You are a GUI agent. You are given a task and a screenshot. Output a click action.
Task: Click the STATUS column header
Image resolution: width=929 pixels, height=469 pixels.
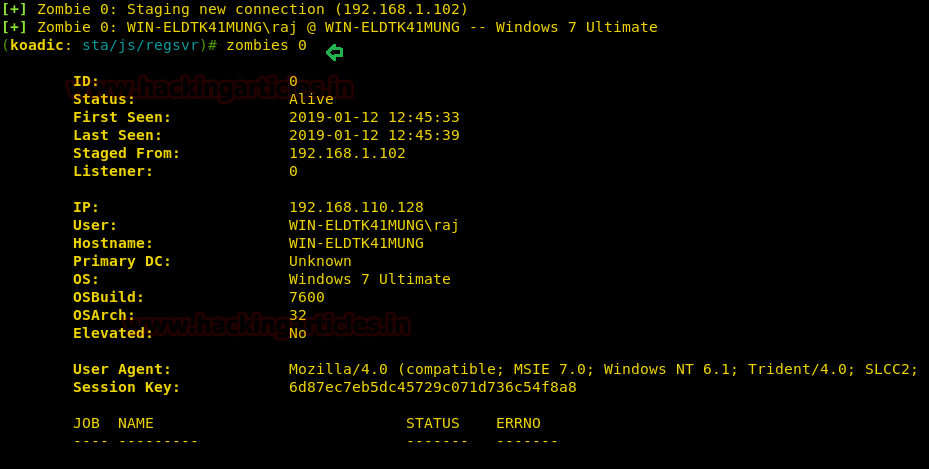click(x=433, y=423)
